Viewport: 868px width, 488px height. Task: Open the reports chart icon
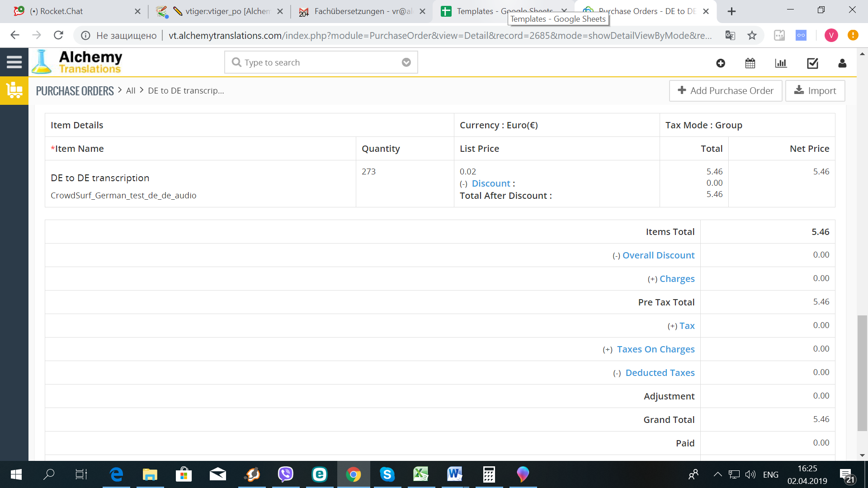pyautogui.click(x=781, y=63)
